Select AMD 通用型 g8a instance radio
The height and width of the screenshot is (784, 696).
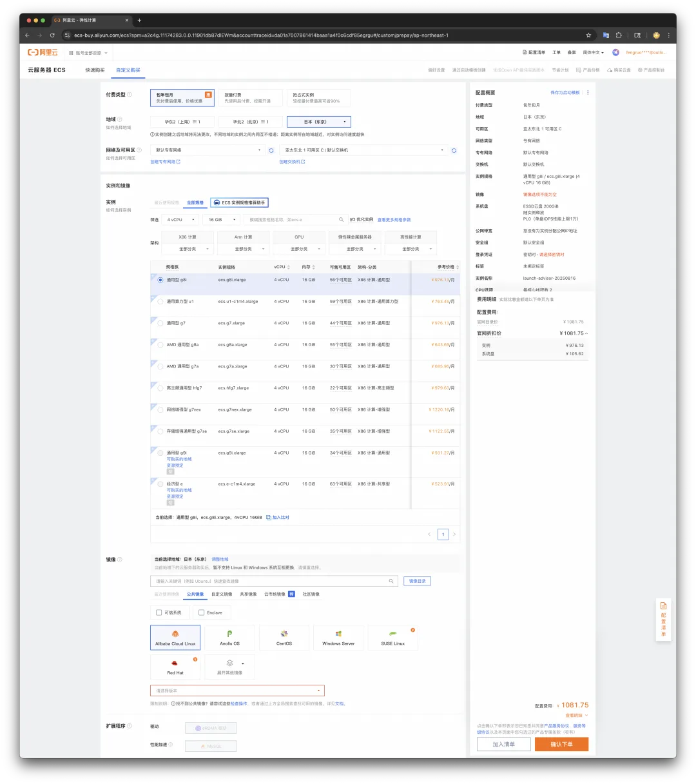(160, 345)
